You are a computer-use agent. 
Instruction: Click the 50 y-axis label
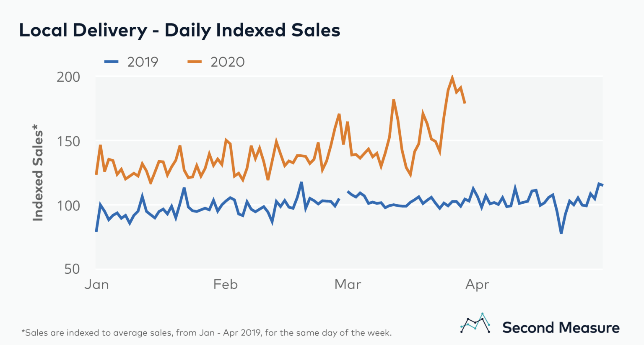point(72,269)
